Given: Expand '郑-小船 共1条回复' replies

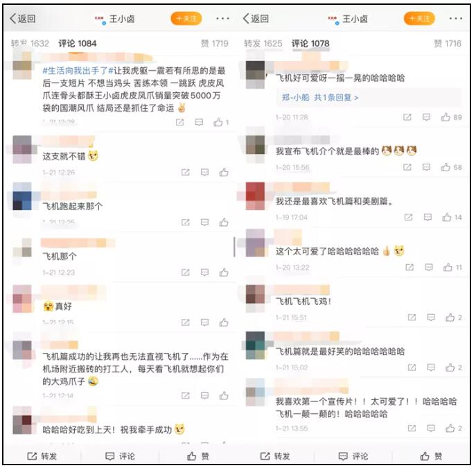Looking at the screenshot, I should [x=320, y=98].
